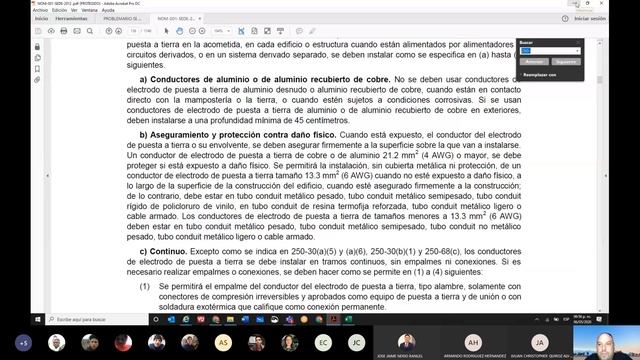Click the highlight pen icon

[312, 31]
